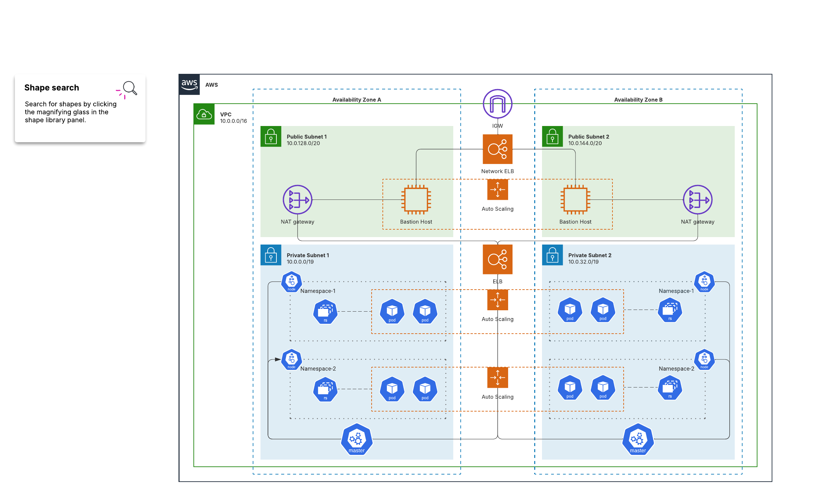Select the Shape search heading text
This screenshot has height=504, width=813.
pyautogui.click(x=51, y=88)
